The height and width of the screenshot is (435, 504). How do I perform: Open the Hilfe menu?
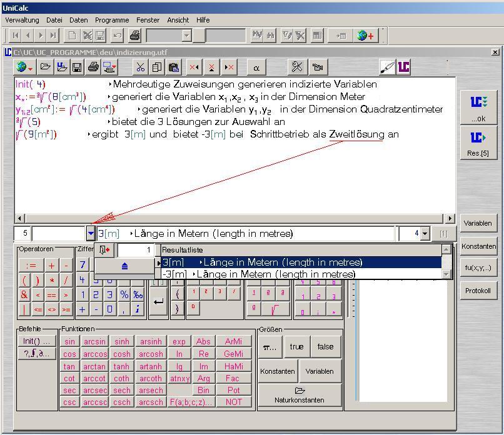point(203,20)
